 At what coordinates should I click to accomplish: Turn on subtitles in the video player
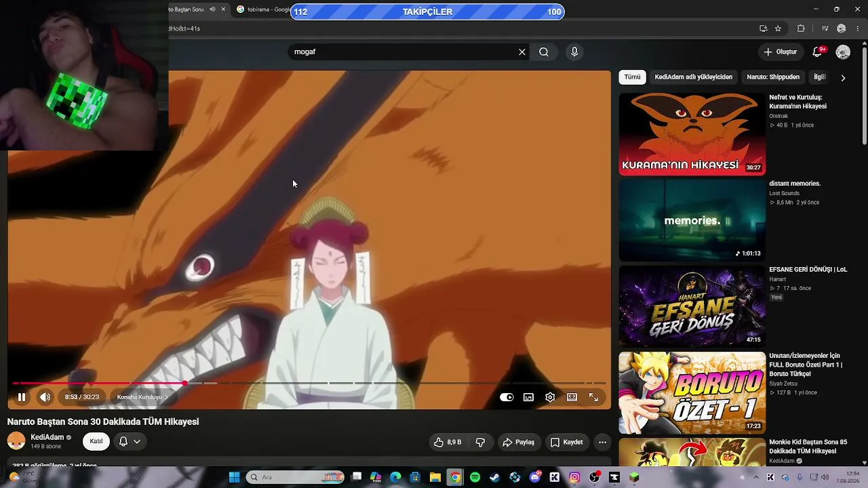528,397
